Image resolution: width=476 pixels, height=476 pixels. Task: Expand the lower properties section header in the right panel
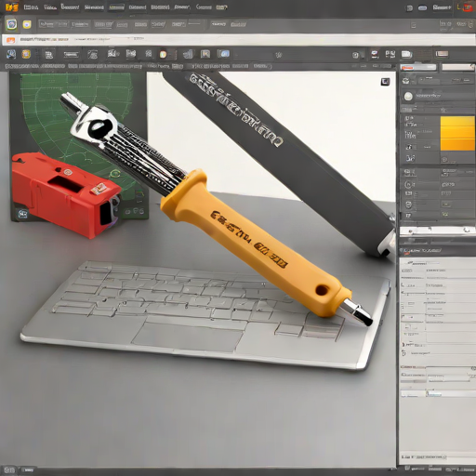(437, 250)
